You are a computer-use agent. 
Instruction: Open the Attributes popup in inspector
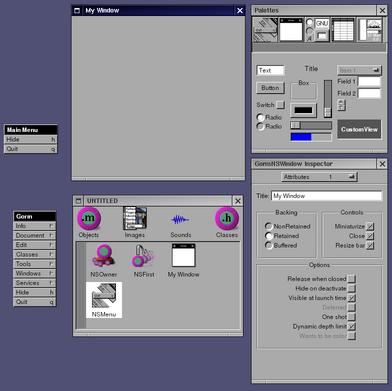(x=319, y=177)
